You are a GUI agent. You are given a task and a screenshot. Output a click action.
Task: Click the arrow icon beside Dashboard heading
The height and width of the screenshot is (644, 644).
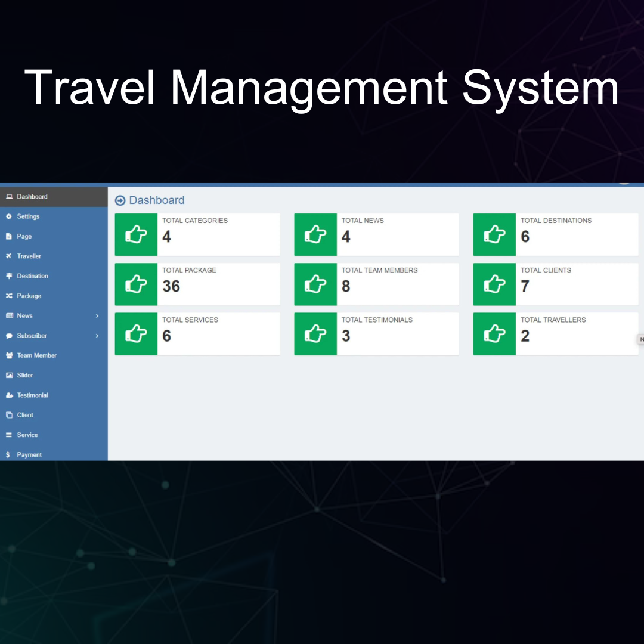coord(120,200)
